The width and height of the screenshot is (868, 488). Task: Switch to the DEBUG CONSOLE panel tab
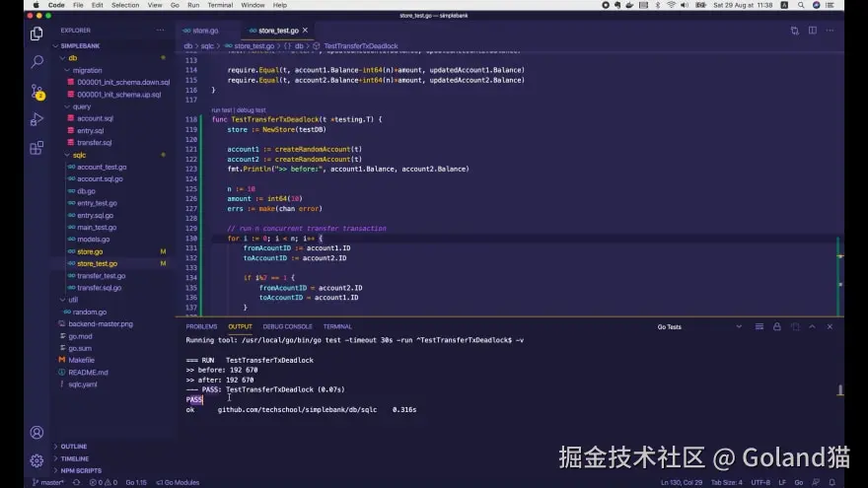pyautogui.click(x=287, y=327)
